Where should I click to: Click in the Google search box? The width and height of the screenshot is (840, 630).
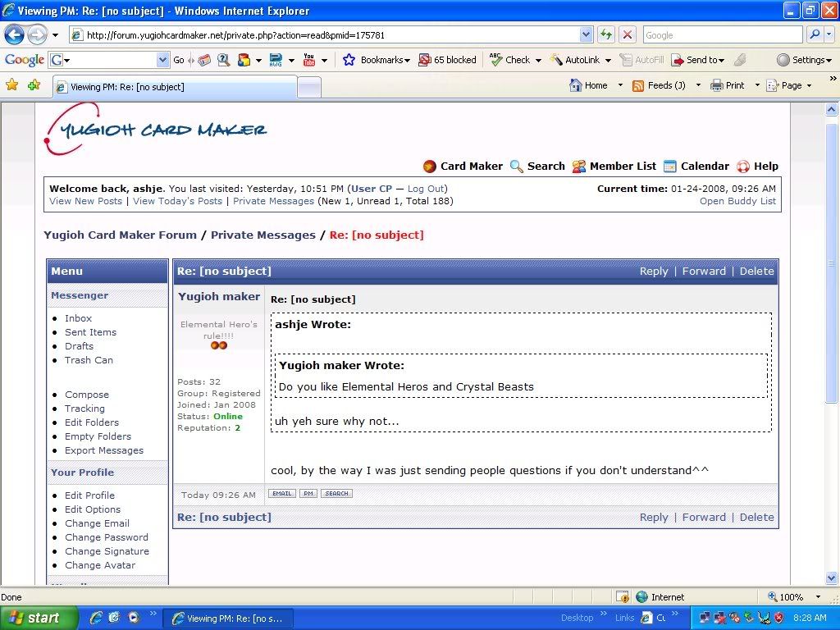coord(720,35)
